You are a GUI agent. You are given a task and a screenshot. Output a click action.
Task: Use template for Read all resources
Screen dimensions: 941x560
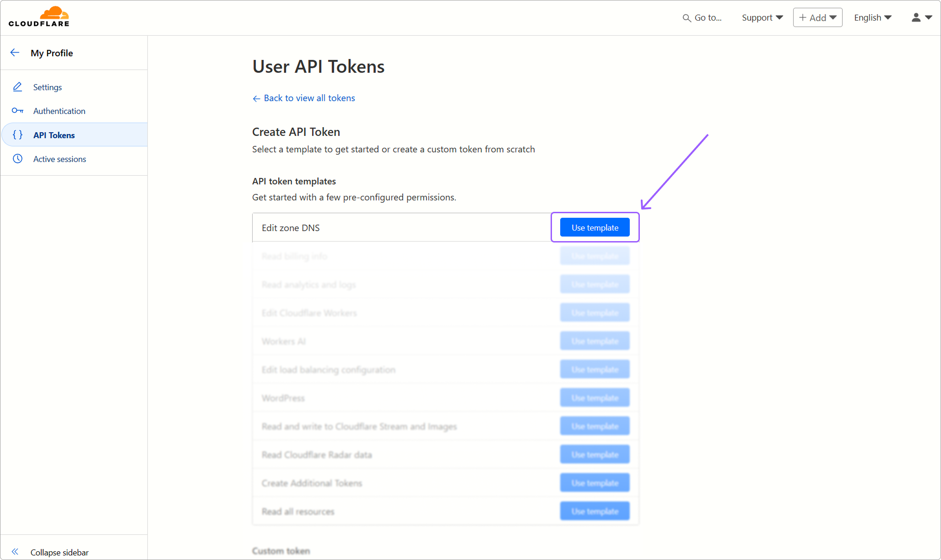tap(595, 511)
